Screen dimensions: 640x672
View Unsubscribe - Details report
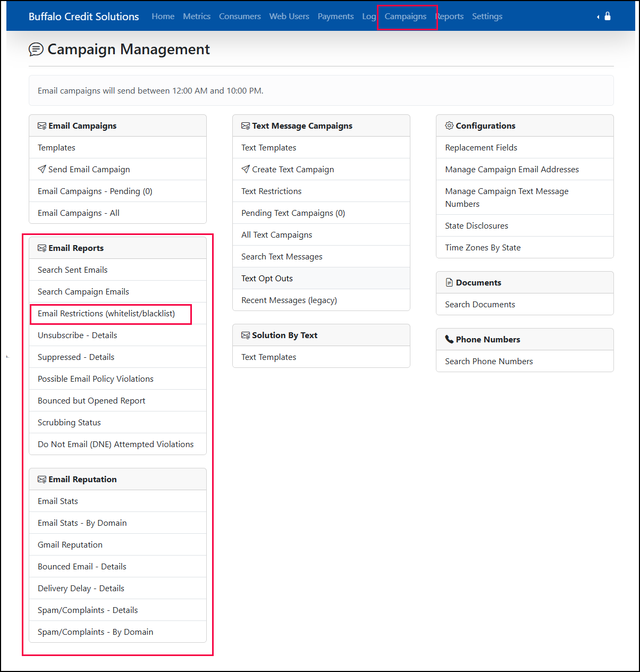[x=117, y=335]
